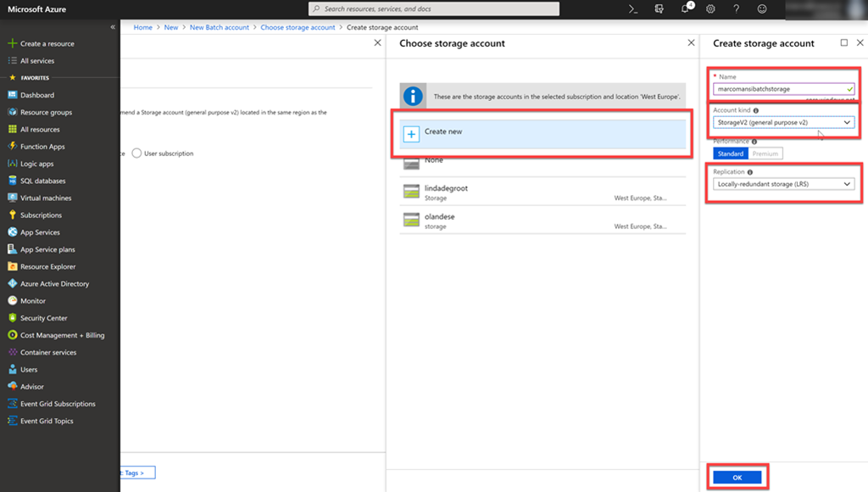Click the OK button
Screen dimensions: 868x492
point(737,478)
